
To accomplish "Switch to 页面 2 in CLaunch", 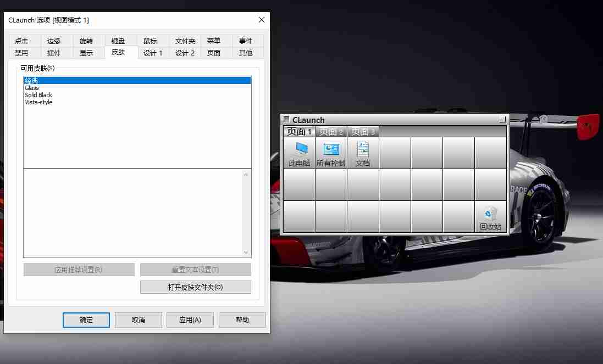I will (331, 132).
